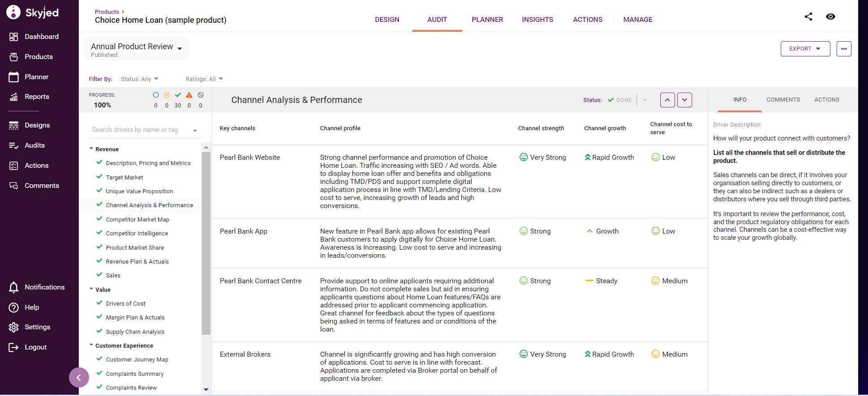Screen dimensions: 868x396
Task: Select Competitor Intelligence driver
Action: [x=137, y=234]
